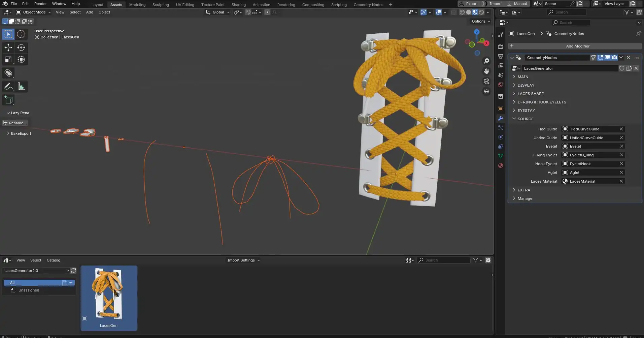Toggle camera view in viewport
The width and height of the screenshot is (644, 338).
click(486, 81)
